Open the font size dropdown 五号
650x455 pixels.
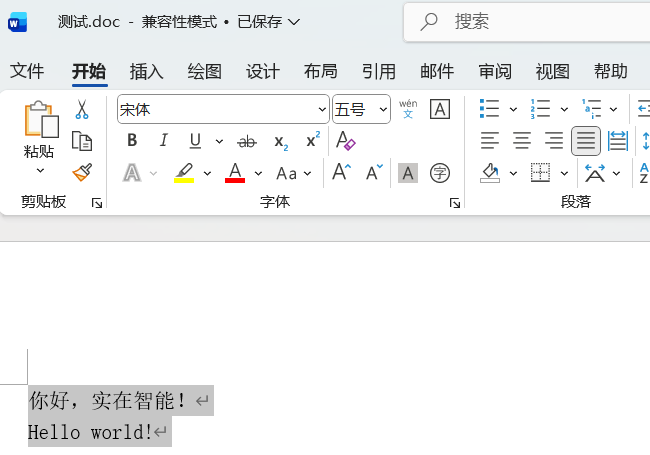[383, 109]
